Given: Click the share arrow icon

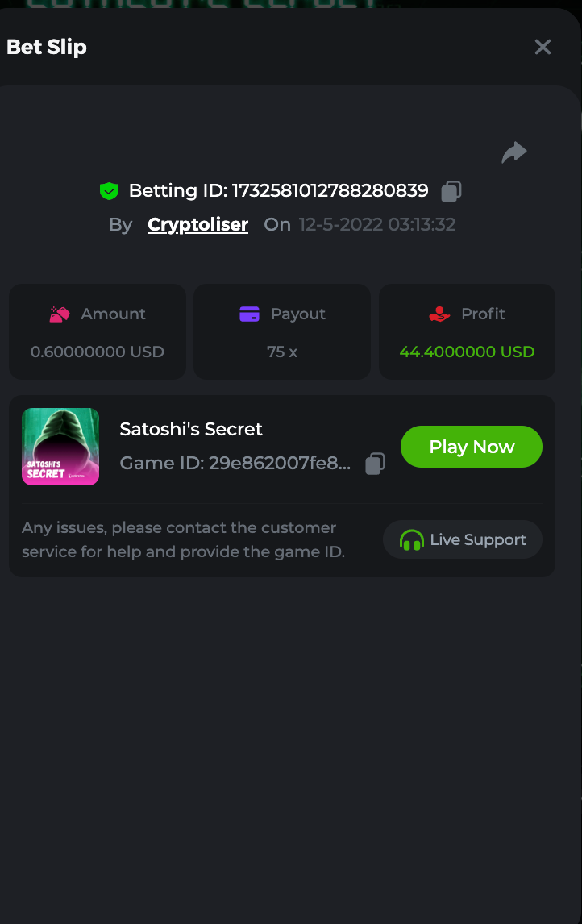Looking at the screenshot, I should [x=513, y=152].
